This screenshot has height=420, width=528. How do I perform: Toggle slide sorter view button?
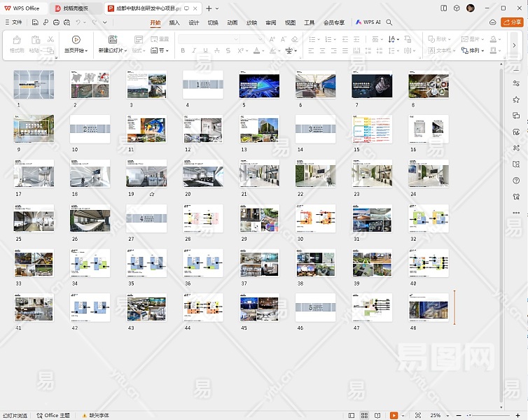coord(365,415)
